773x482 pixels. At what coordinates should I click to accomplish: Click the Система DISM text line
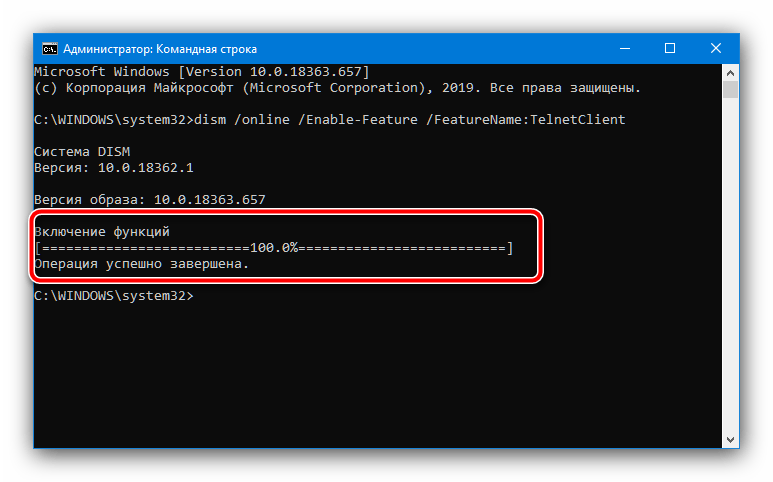point(82,152)
